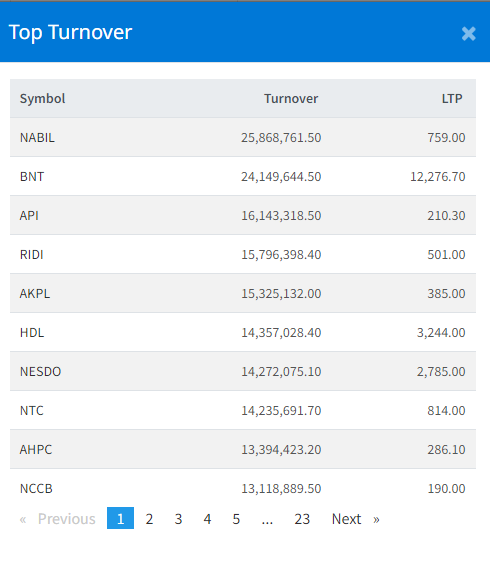Viewport: 490px width, 561px height.
Task: Jump to last page 23
Action: (x=302, y=518)
